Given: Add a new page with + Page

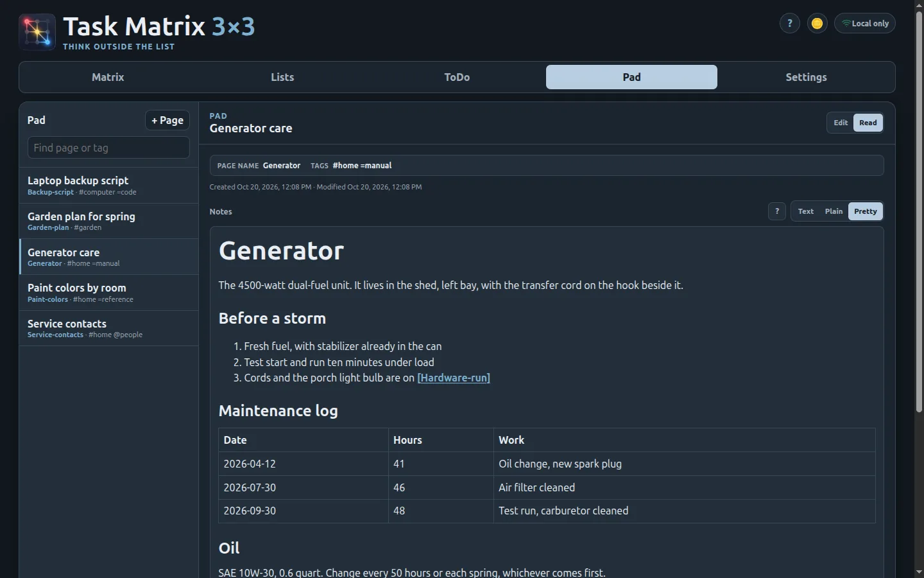Looking at the screenshot, I should [x=167, y=120].
